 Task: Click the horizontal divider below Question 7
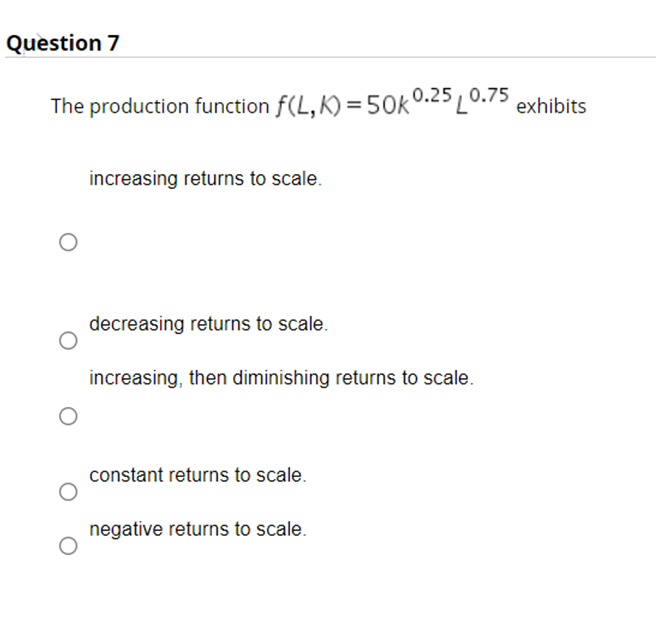tap(331, 57)
